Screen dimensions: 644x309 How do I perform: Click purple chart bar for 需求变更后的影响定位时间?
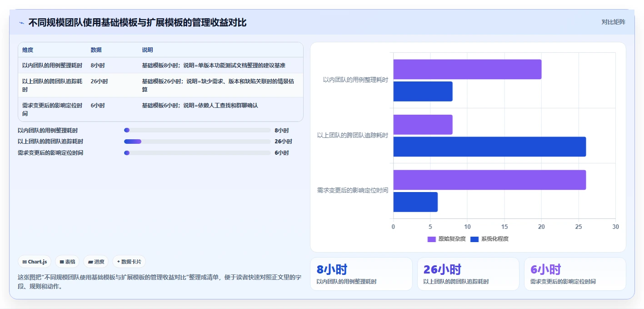[x=489, y=180]
